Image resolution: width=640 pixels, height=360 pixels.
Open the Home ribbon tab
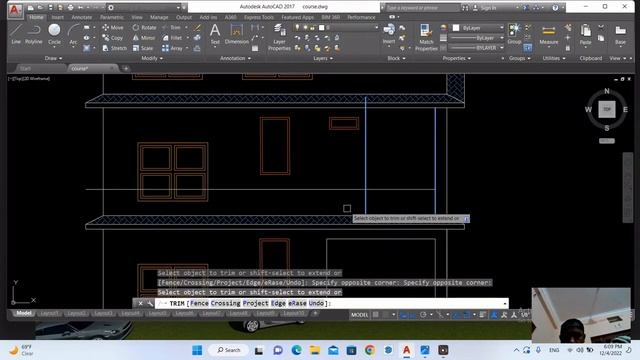pyautogui.click(x=36, y=17)
